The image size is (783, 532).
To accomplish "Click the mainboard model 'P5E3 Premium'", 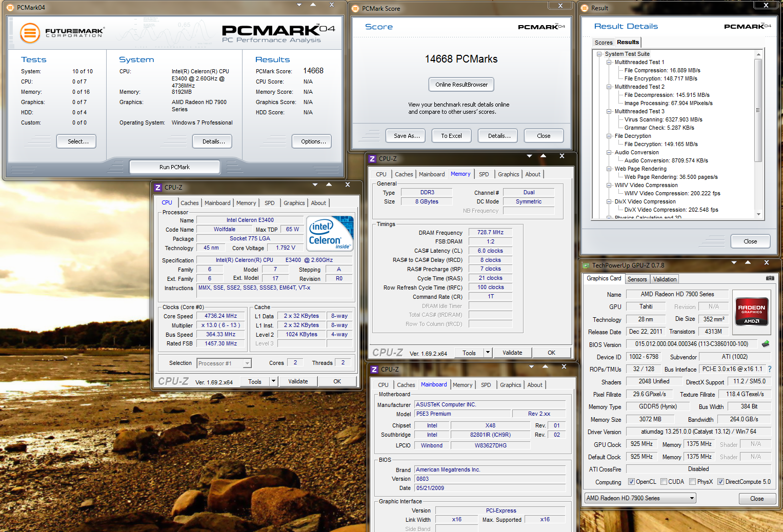I will coord(463,414).
